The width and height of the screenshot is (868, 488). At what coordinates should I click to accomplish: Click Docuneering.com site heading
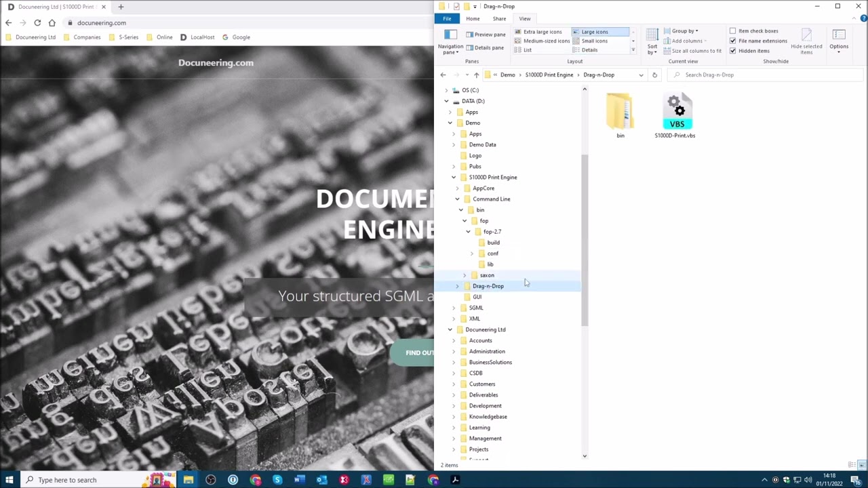[216, 63]
